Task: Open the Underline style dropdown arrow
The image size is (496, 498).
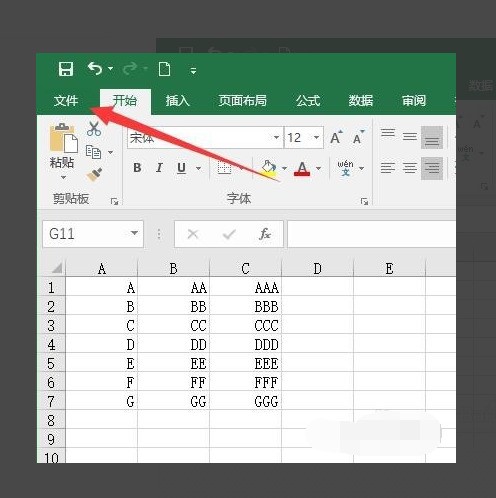Action: pyautogui.click(x=199, y=168)
